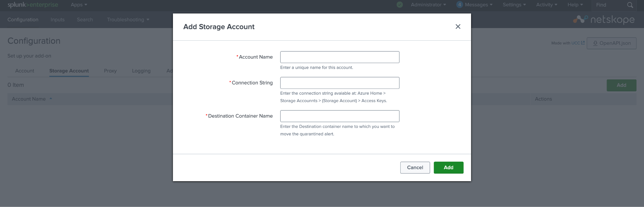Download OpenAPI.json file
Screen dimensions: 644x207
[612, 43]
